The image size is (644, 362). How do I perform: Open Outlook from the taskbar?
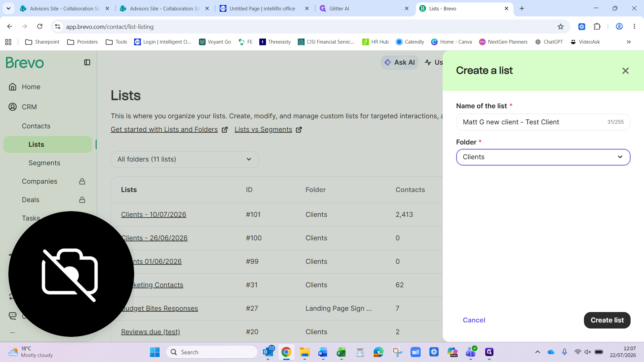(268, 352)
